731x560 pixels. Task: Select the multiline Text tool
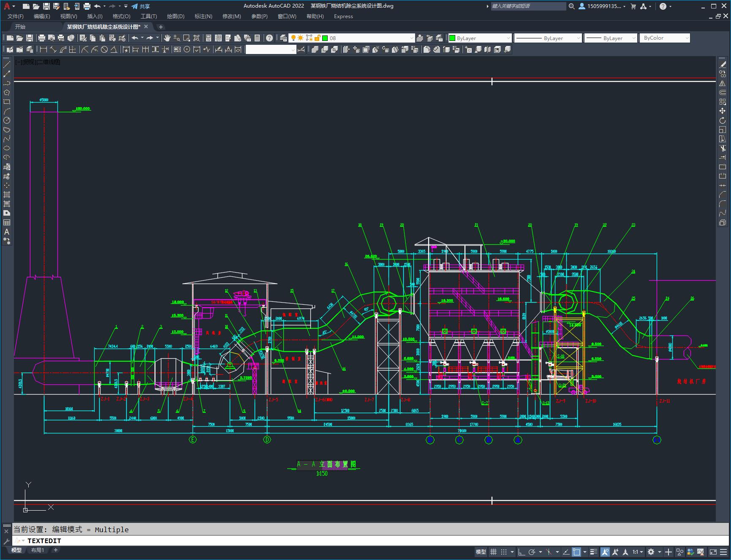7,232
